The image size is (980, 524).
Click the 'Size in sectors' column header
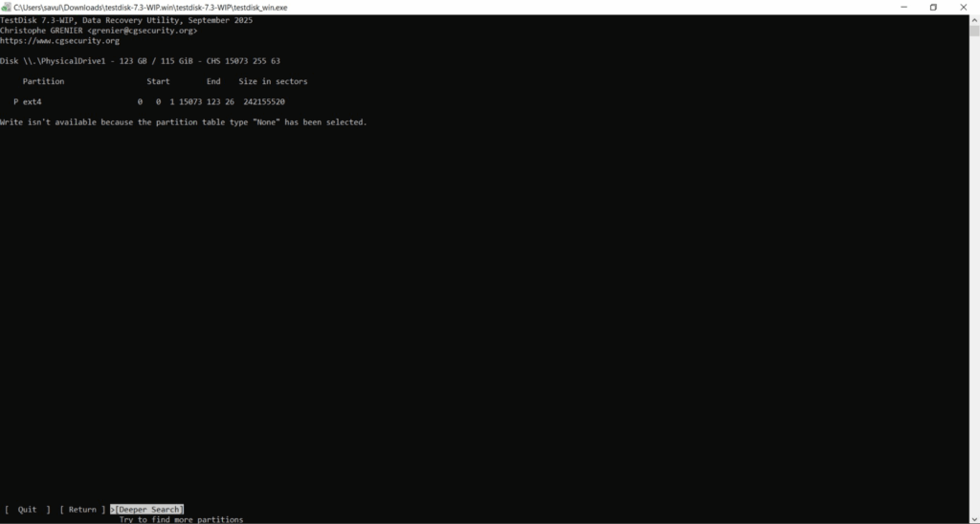tap(273, 82)
